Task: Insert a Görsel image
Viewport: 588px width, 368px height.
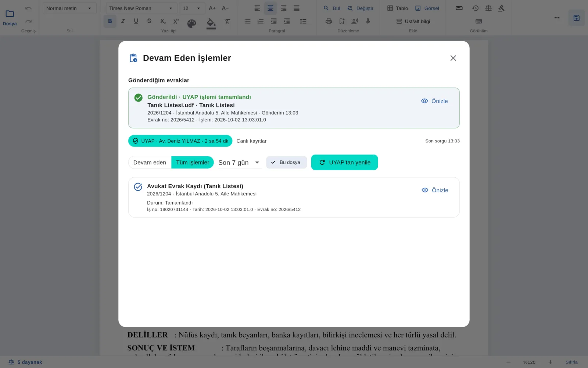Action: pos(427,8)
